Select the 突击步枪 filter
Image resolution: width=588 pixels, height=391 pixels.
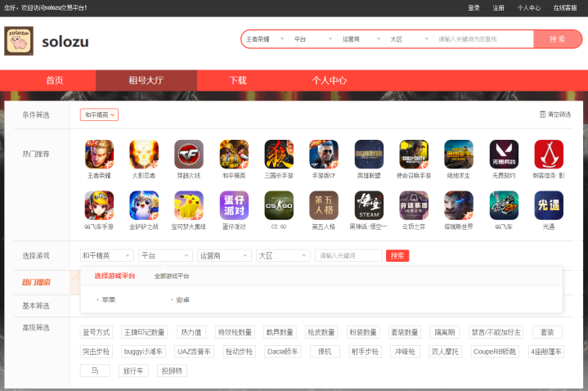coord(96,352)
